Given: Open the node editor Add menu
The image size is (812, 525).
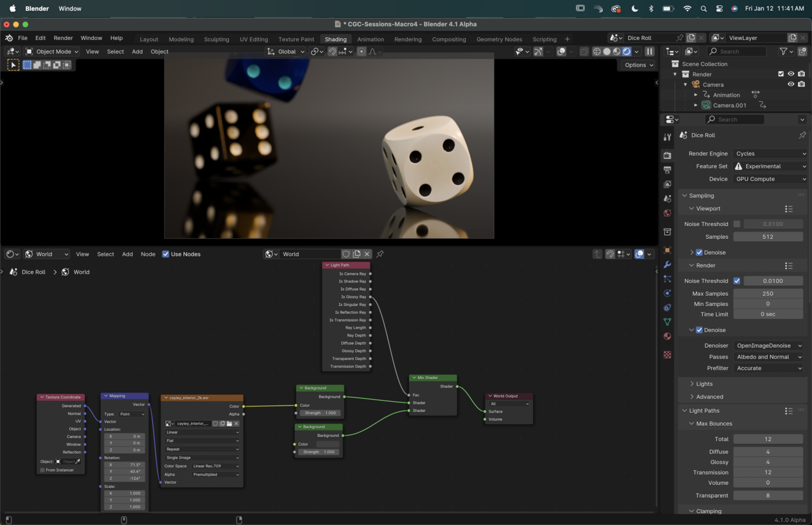Looking at the screenshot, I should [x=127, y=254].
